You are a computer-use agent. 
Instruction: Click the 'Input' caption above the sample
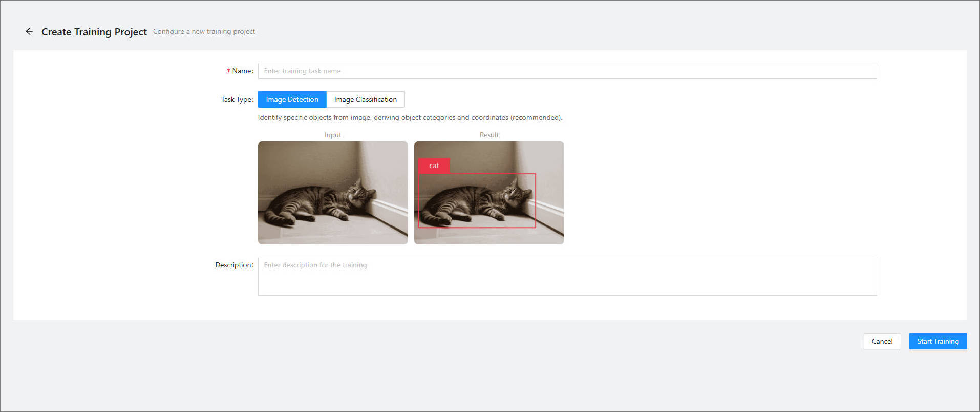pyautogui.click(x=333, y=135)
